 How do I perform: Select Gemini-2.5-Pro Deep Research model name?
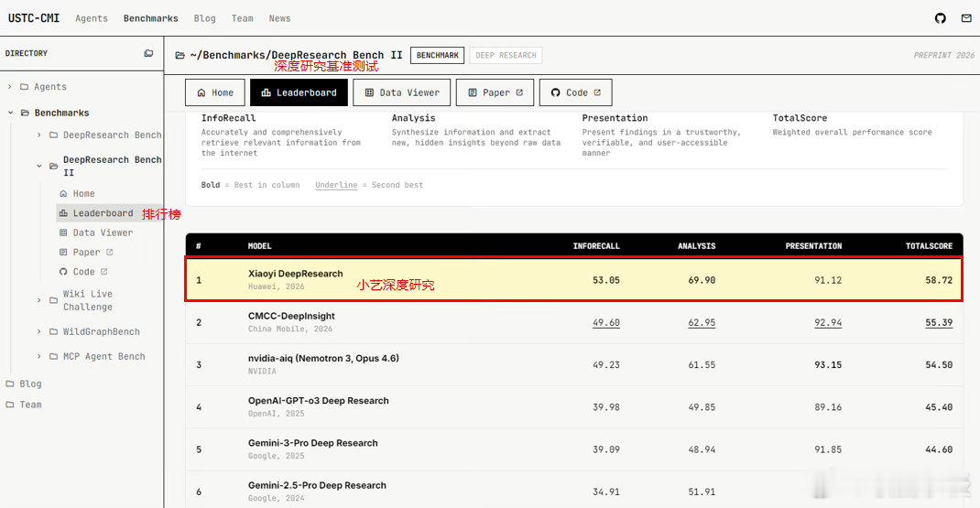317,485
